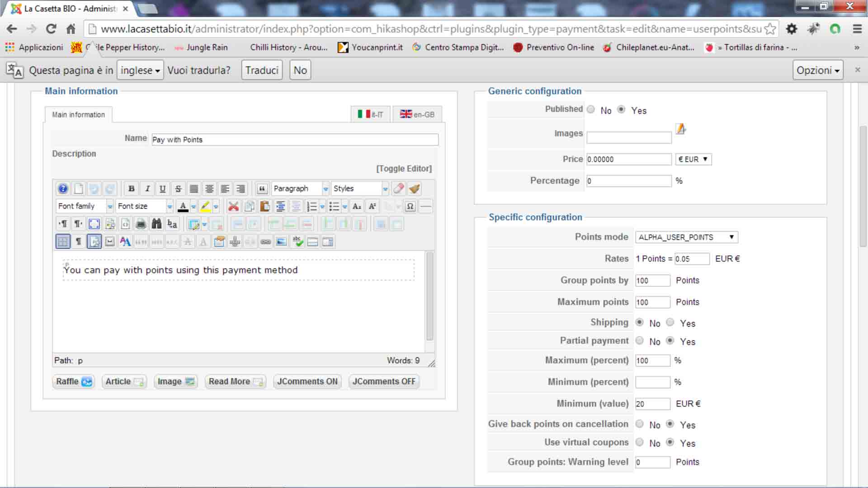Viewport: 868px width, 488px height.
Task: Set Published to No
Action: [x=591, y=109]
